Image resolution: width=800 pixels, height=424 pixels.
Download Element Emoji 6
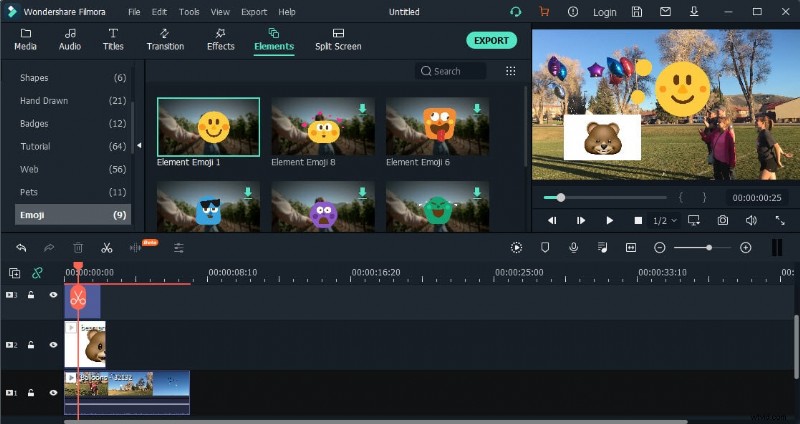(477, 108)
